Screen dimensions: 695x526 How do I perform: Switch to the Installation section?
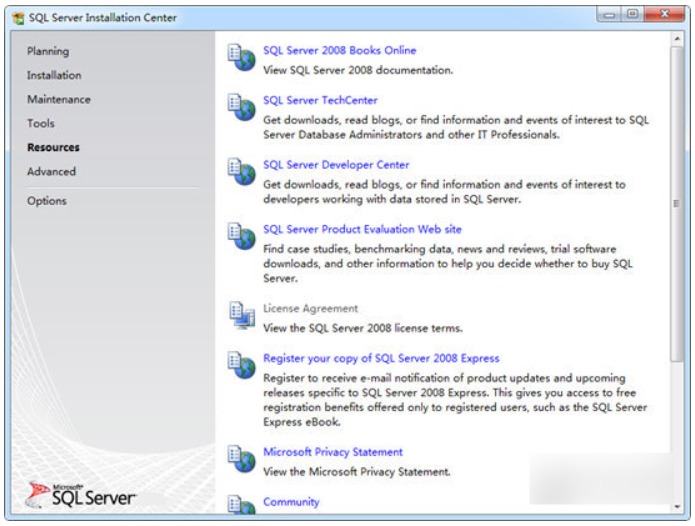54,75
